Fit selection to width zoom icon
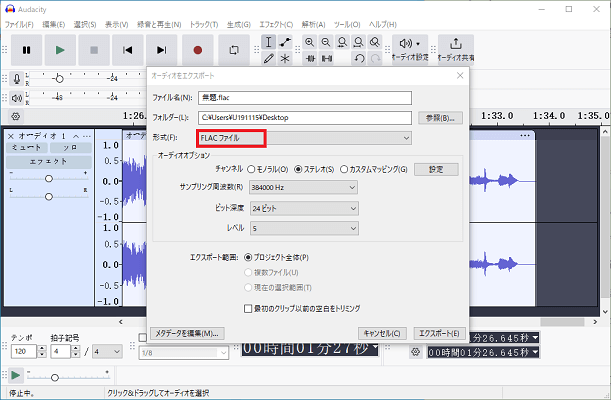This screenshot has height=400, width=611. pyautogui.click(x=343, y=42)
